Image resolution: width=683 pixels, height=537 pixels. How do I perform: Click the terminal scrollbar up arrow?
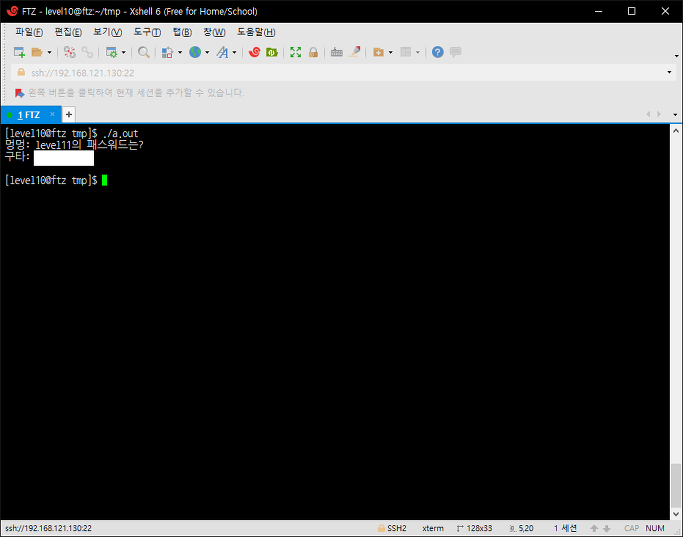tap(676, 131)
